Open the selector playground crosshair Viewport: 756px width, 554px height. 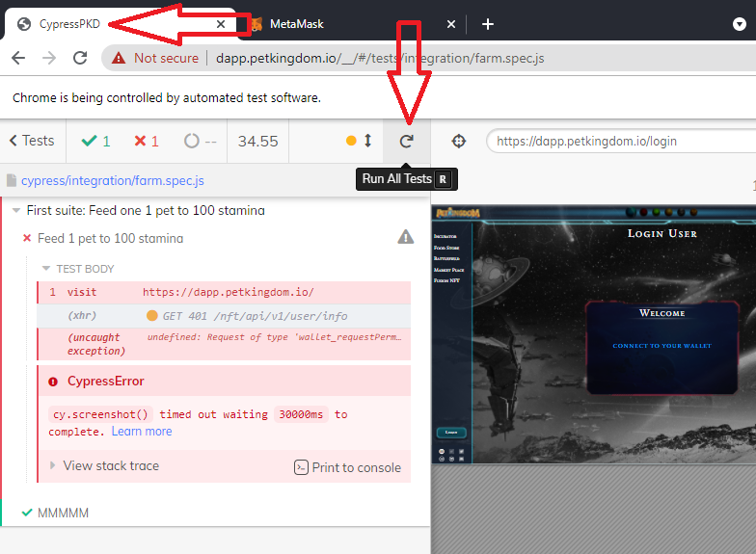pos(459,141)
